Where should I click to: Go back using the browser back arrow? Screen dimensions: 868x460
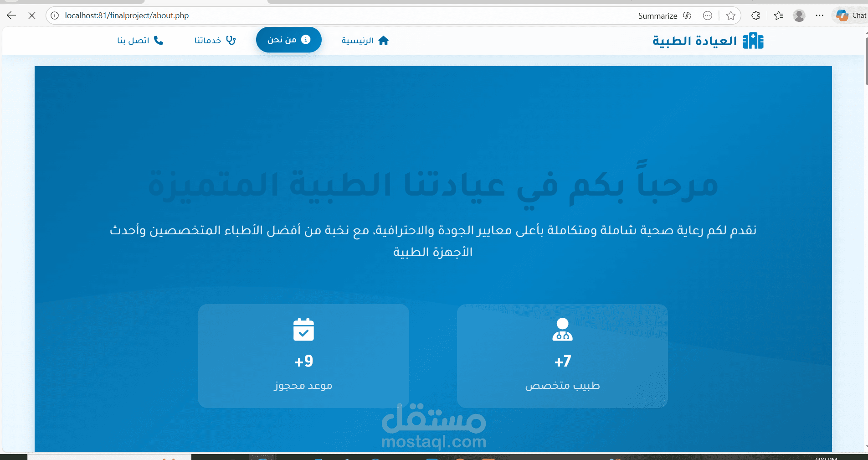pos(11,16)
